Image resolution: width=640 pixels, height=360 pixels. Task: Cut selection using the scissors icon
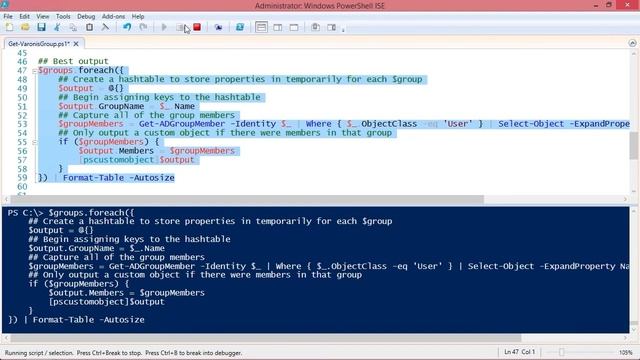click(57, 27)
